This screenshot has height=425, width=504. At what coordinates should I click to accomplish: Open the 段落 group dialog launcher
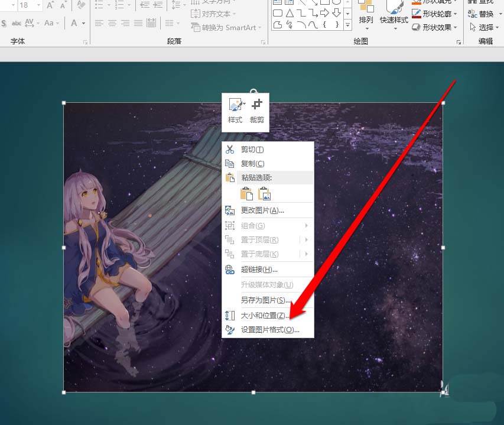[264, 42]
